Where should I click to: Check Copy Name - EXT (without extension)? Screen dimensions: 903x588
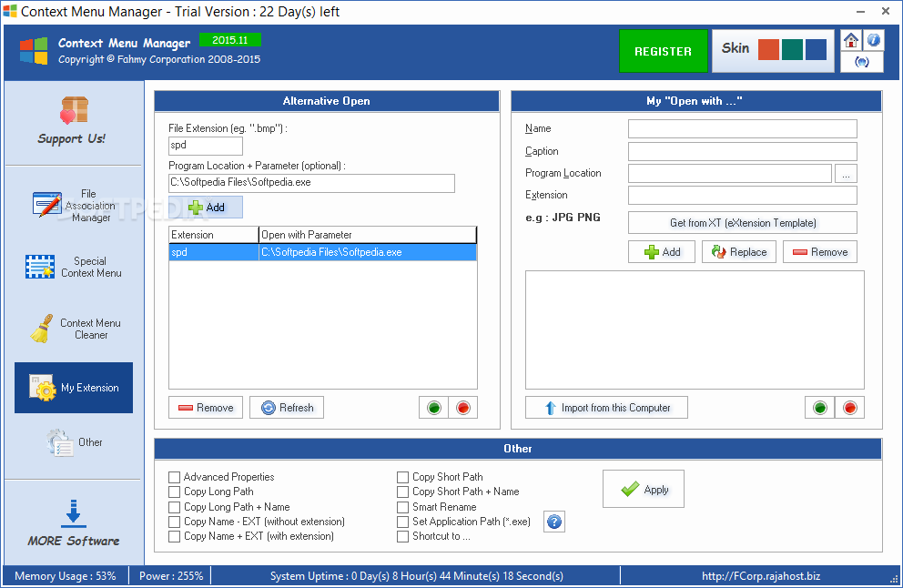tap(175, 522)
